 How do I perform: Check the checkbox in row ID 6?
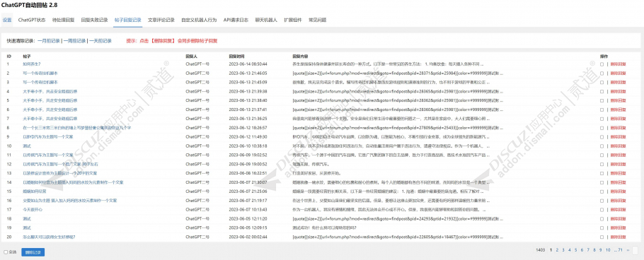coord(602,110)
